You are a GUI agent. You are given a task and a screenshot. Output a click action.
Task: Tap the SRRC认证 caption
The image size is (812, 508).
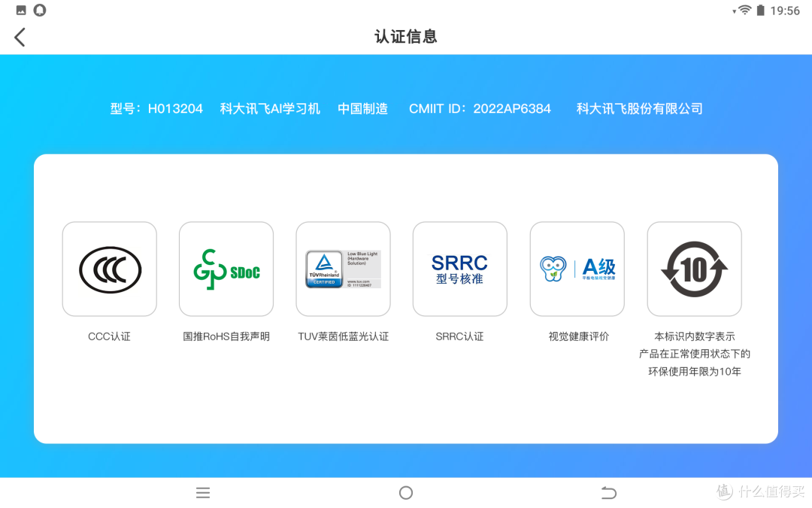[x=460, y=336]
